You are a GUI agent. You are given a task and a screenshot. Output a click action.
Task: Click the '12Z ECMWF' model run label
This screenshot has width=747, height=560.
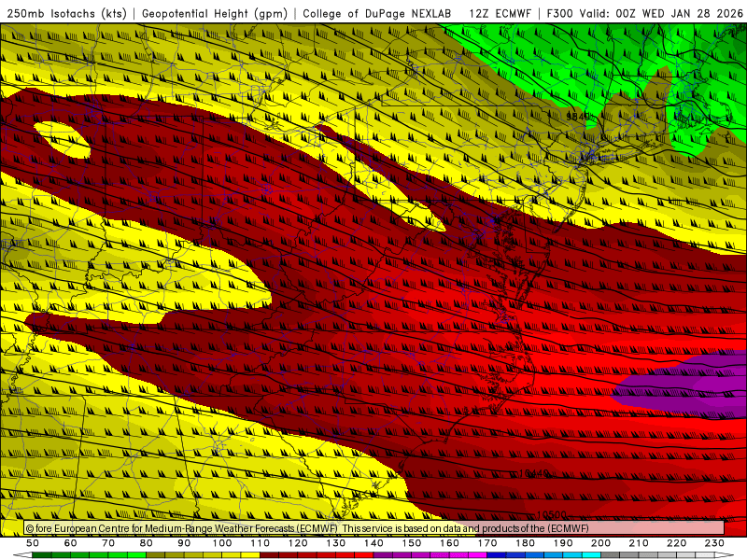click(x=500, y=13)
